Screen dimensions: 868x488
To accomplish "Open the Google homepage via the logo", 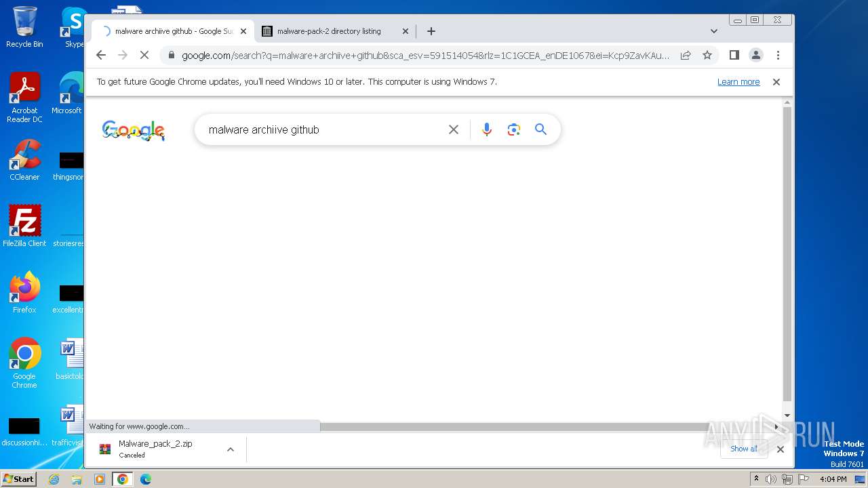I will point(134,130).
